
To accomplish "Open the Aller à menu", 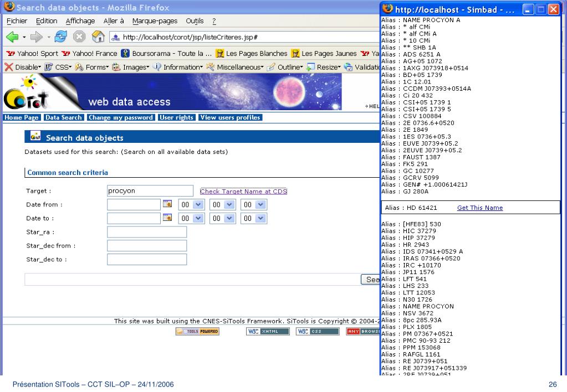I will 114,21.
